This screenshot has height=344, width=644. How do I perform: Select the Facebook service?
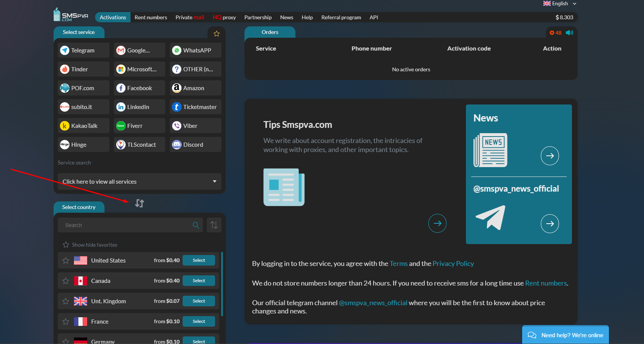pyautogui.click(x=140, y=88)
